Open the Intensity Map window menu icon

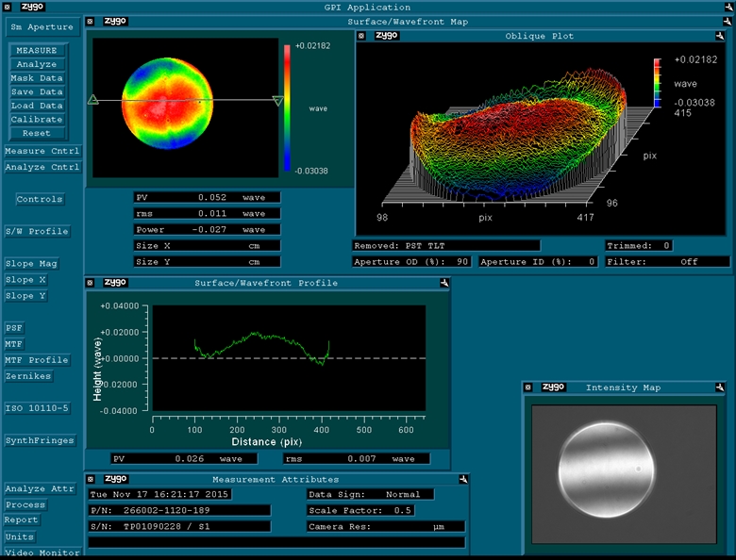pyautogui.click(x=528, y=387)
